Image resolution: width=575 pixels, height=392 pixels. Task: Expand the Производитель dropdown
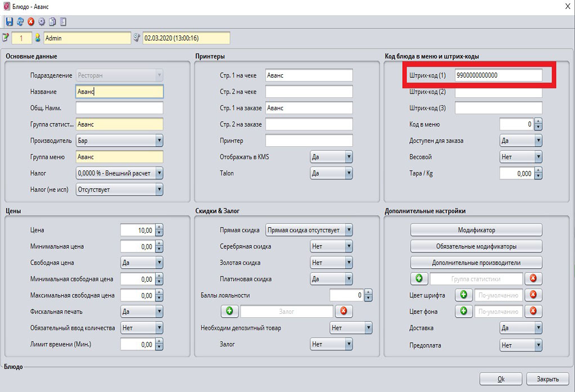pyautogui.click(x=159, y=141)
